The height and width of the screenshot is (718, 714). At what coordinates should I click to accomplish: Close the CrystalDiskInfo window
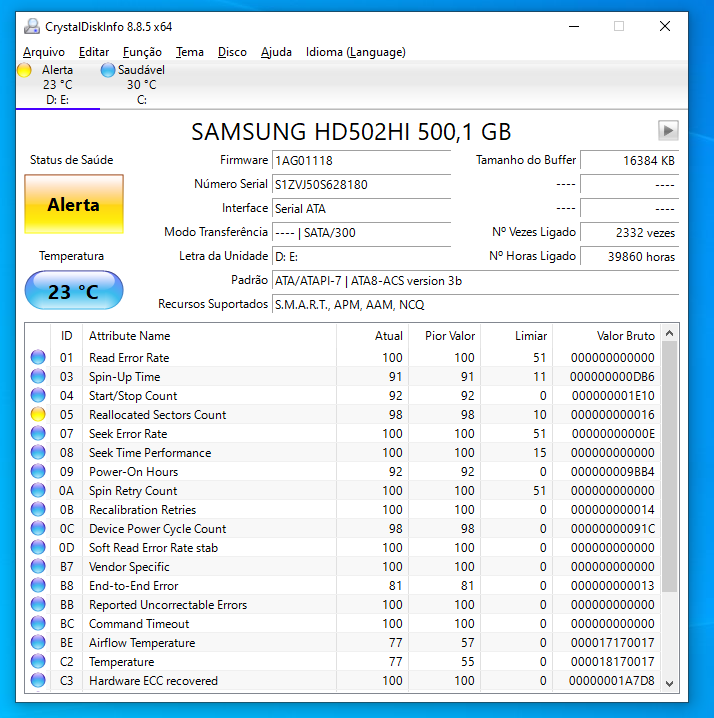coord(665,27)
